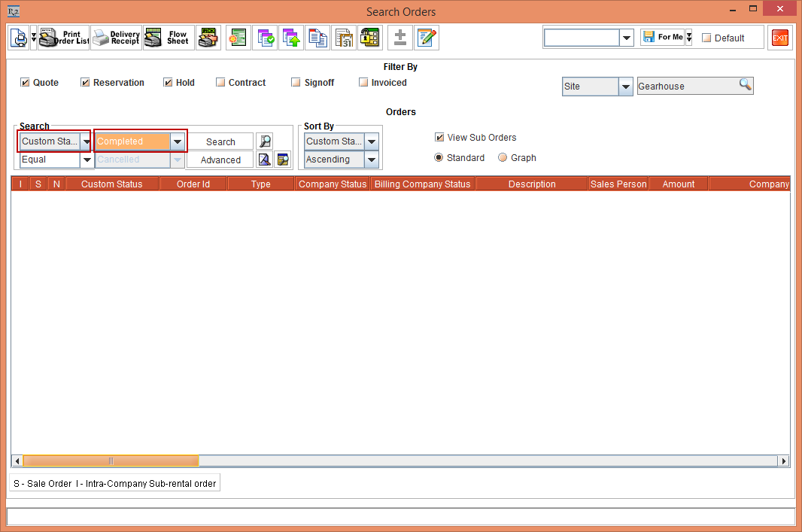Click the horizontal scrollbar thumb
Screen dimensions: 802x532
pos(111,461)
